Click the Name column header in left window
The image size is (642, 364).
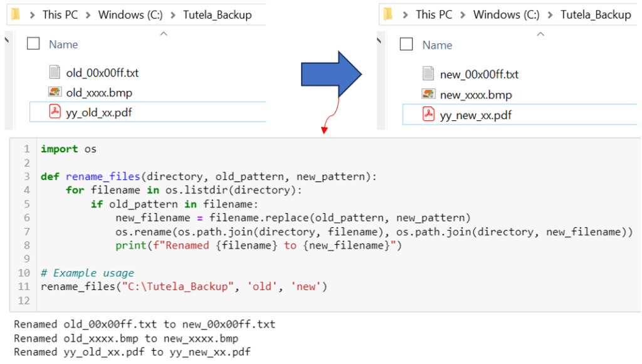click(63, 44)
